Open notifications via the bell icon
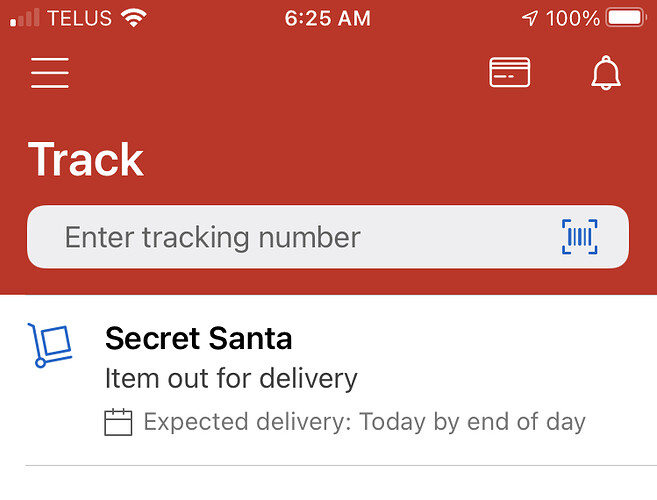The image size is (657, 500). tap(606, 73)
